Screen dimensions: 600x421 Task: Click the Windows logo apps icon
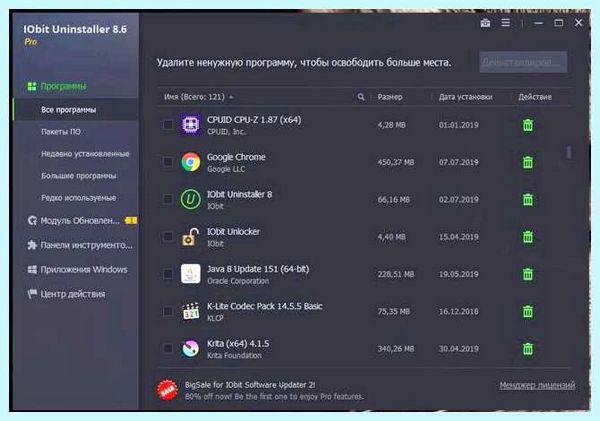pos(32,269)
